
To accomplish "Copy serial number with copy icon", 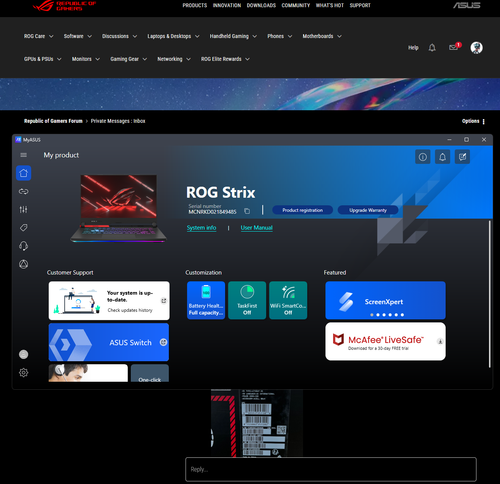I will pos(247,211).
